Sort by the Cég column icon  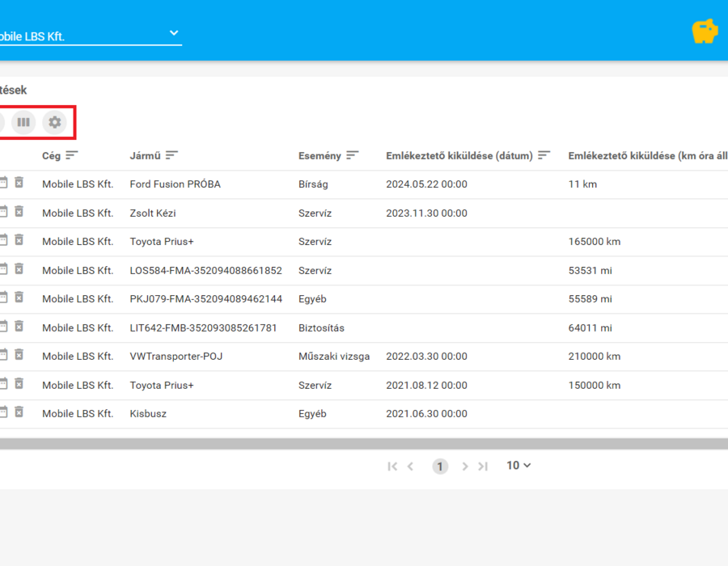[72, 155]
